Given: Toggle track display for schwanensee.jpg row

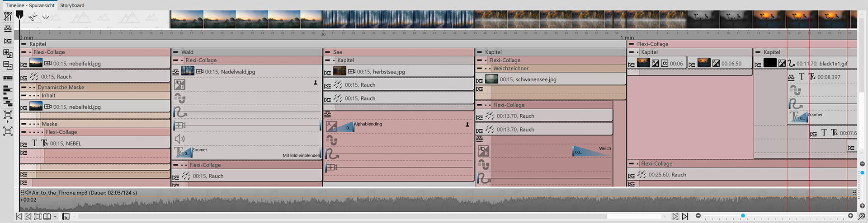Looking at the screenshot, I should tap(480, 81).
